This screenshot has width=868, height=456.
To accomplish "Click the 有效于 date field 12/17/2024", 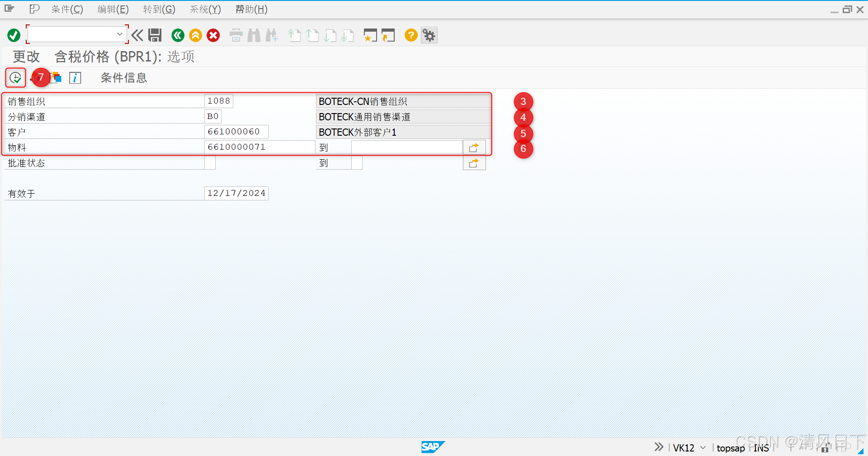I will click(236, 193).
